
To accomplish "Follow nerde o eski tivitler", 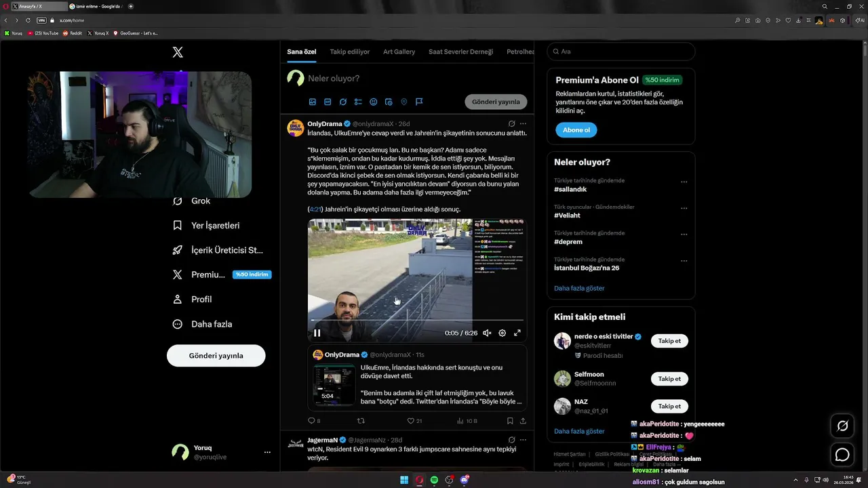I will pyautogui.click(x=669, y=341).
